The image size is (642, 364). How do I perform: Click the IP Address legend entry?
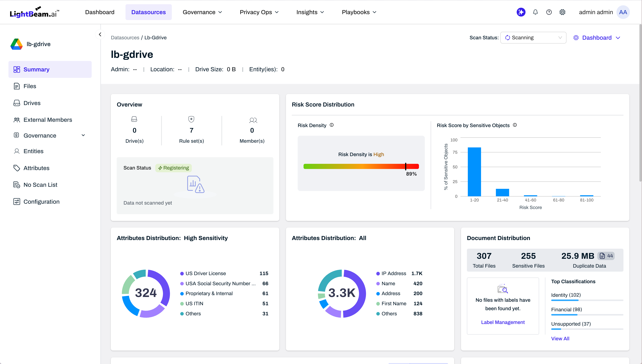399,273
